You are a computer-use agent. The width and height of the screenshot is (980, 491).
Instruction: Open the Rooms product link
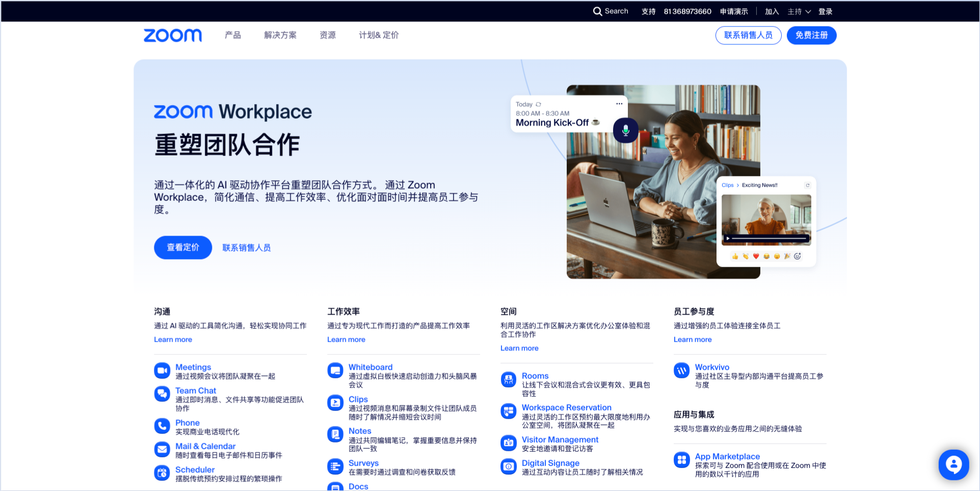coord(535,376)
